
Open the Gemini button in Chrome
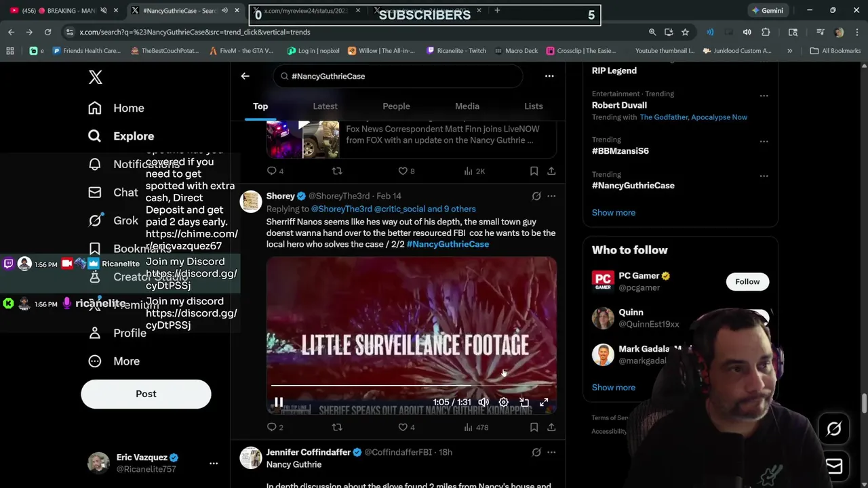tap(767, 10)
